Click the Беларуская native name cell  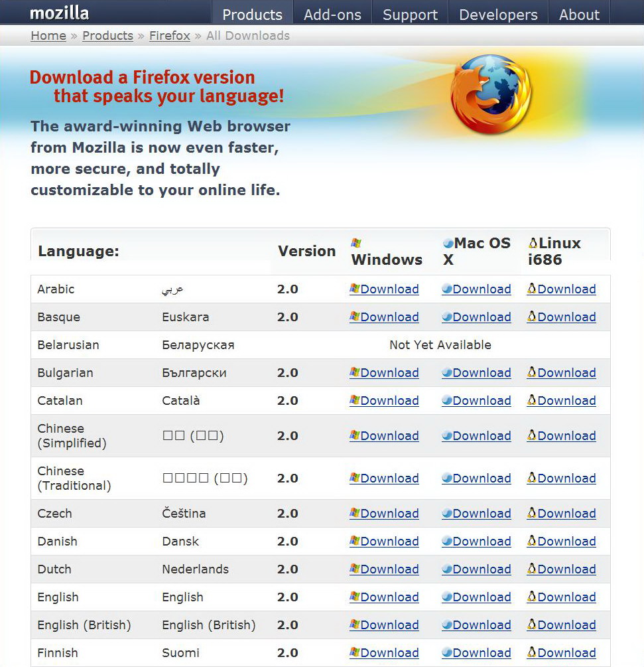coord(198,345)
